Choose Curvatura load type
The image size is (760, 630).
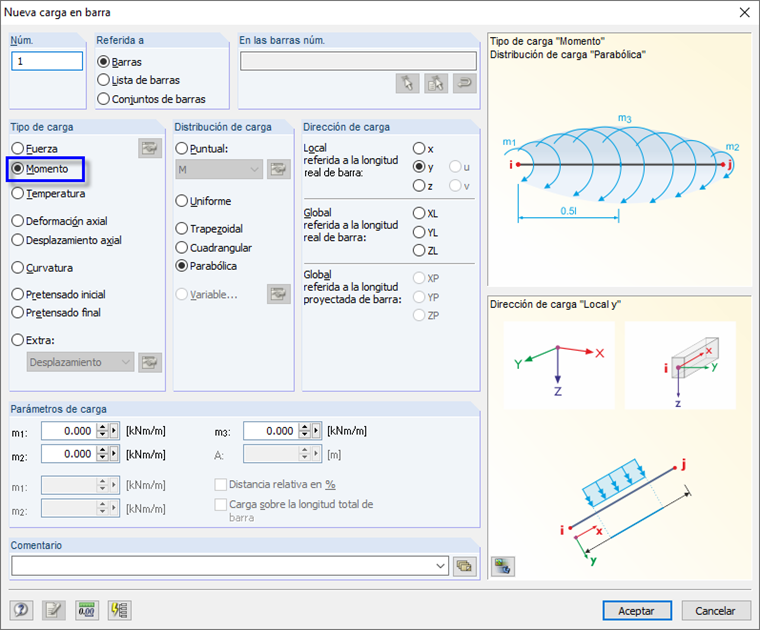tap(42, 268)
